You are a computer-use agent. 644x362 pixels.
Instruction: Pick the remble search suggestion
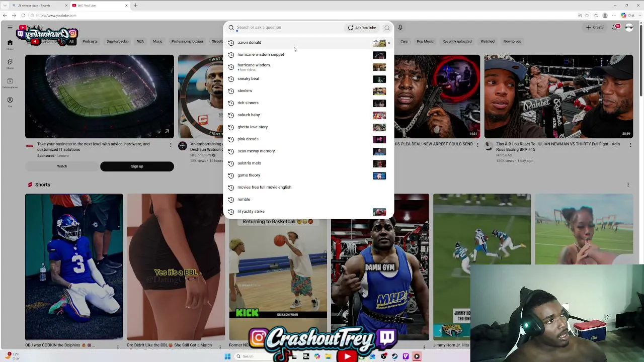tap(307, 200)
